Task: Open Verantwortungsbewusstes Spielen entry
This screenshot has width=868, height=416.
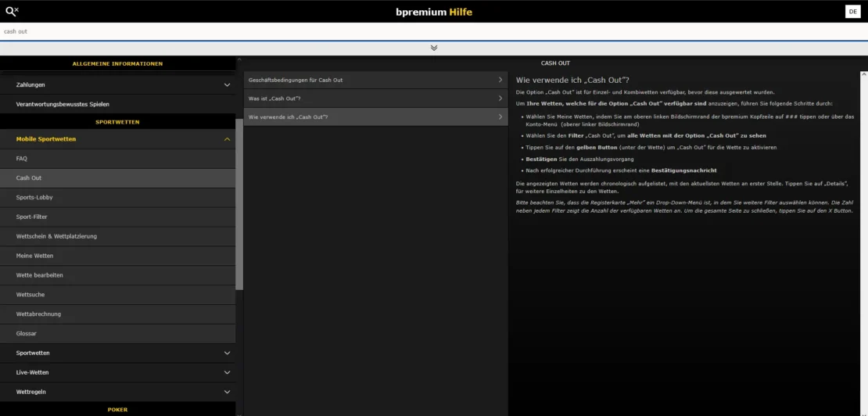Action: pyautogui.click(x=117, y=104)
